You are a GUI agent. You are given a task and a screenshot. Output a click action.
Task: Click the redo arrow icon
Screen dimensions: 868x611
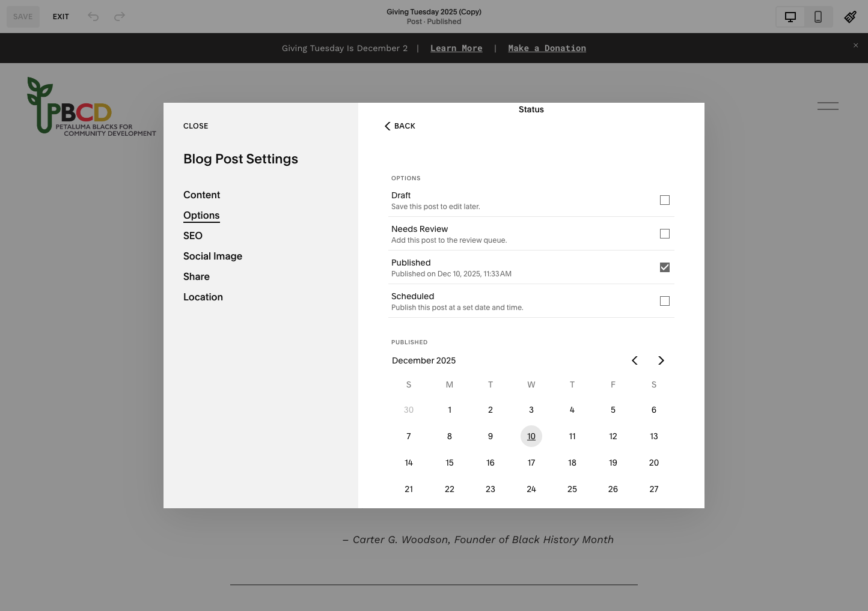(120, 16)
